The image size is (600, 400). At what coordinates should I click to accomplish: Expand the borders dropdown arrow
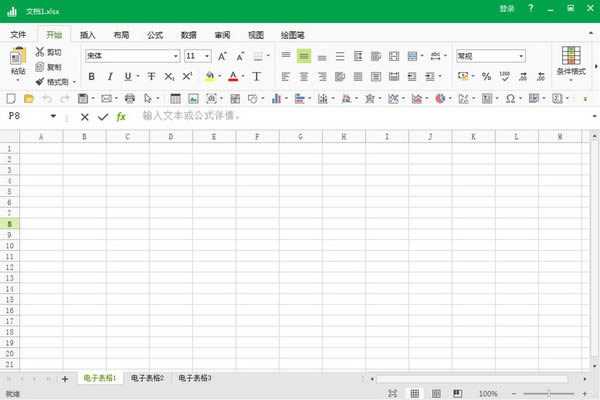(x=268, y=56)
